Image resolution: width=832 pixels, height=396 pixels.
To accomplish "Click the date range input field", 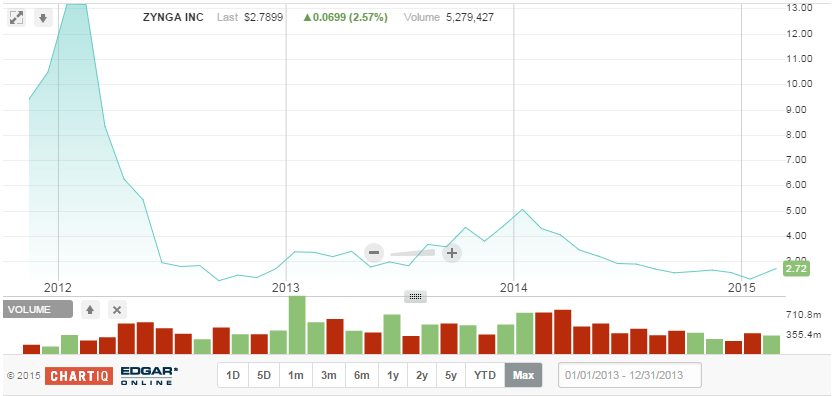I will click(x=630, y=375).
